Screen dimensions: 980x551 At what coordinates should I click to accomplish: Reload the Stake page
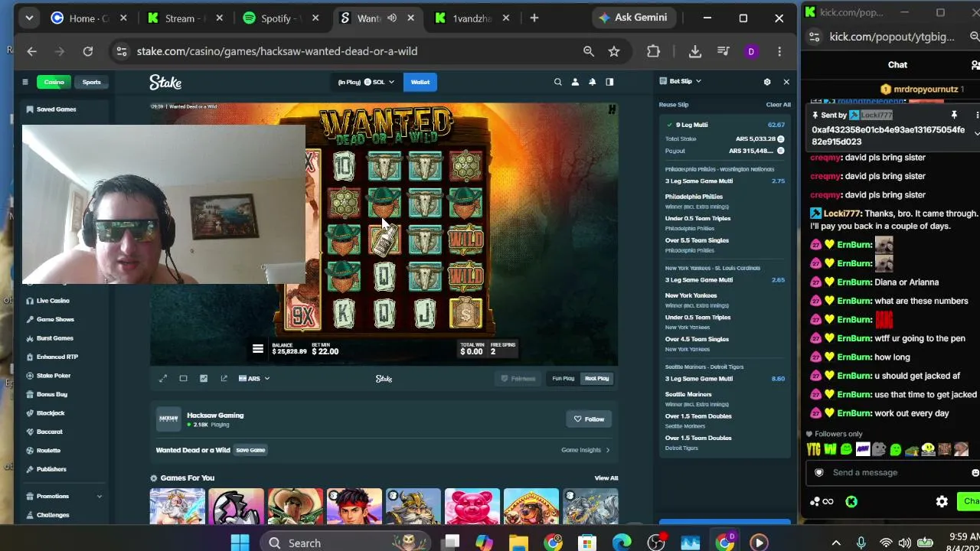pos(88,51)
